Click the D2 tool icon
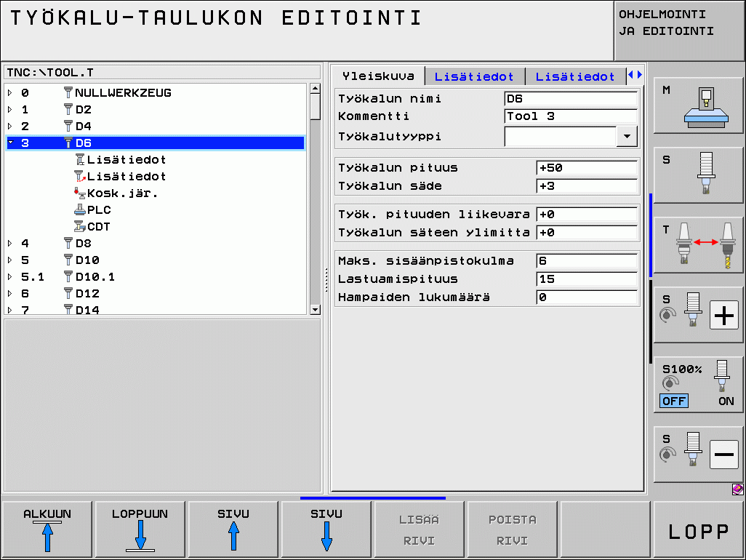 pyautogui.click(x=68, y=109)
